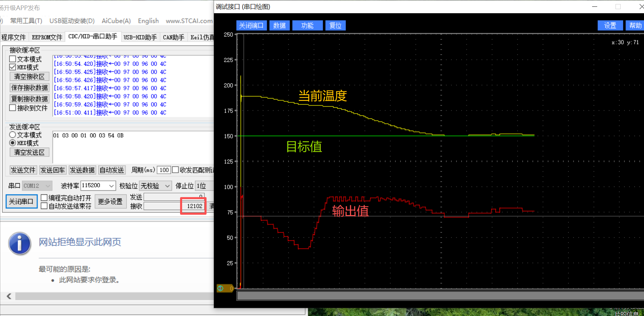Open AiCube(A) menu
The height and width of the screenshot is (316, 644).
[116, 21]
